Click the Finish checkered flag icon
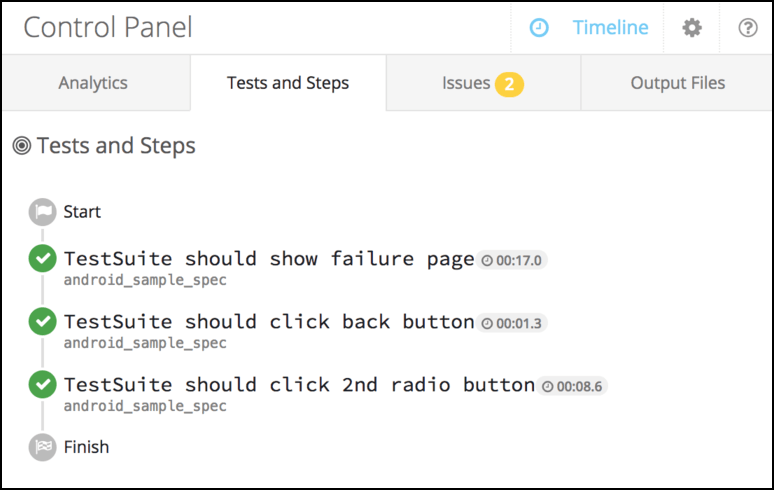The width and height of the screenshot is (774, 490). coord(42,447)
